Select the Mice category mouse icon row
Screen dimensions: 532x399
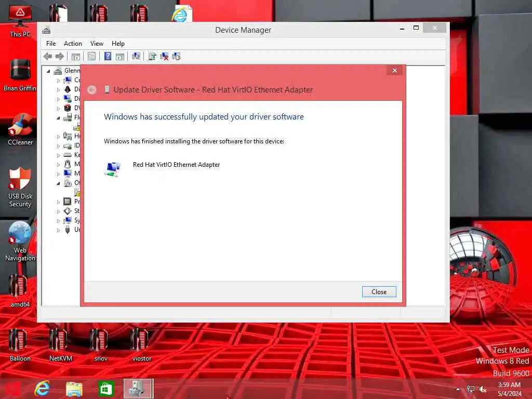click(x=72, y=164)
